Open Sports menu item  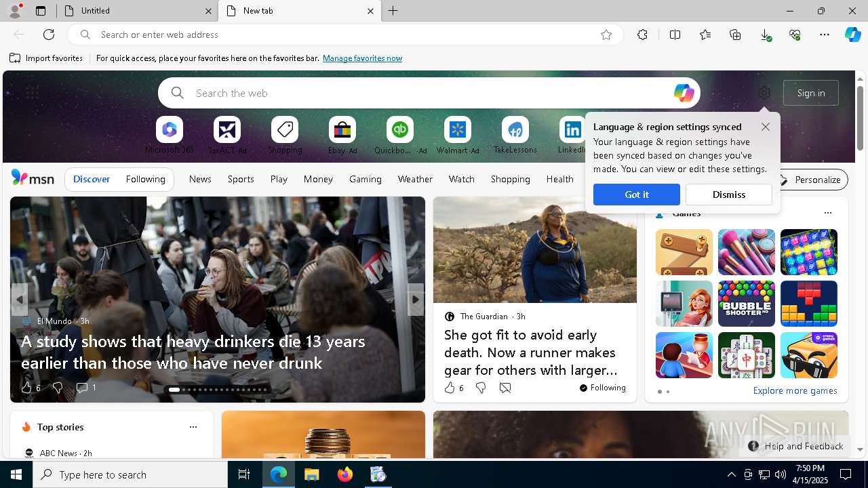click(241, 179)
